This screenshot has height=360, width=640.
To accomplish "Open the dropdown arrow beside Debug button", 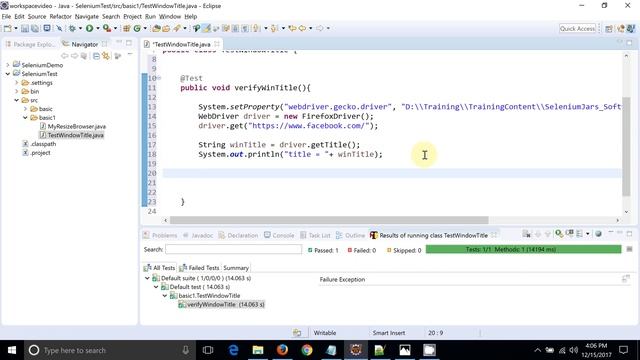I will tap(80, 28).
